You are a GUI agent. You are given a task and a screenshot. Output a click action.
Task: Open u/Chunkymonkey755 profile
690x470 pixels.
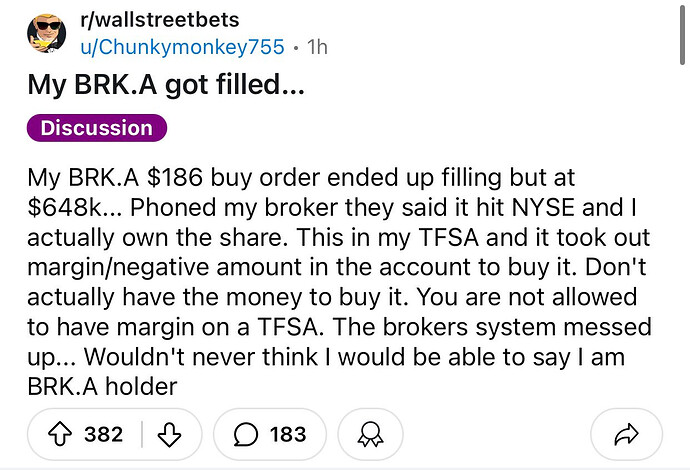tap(182, 47)
